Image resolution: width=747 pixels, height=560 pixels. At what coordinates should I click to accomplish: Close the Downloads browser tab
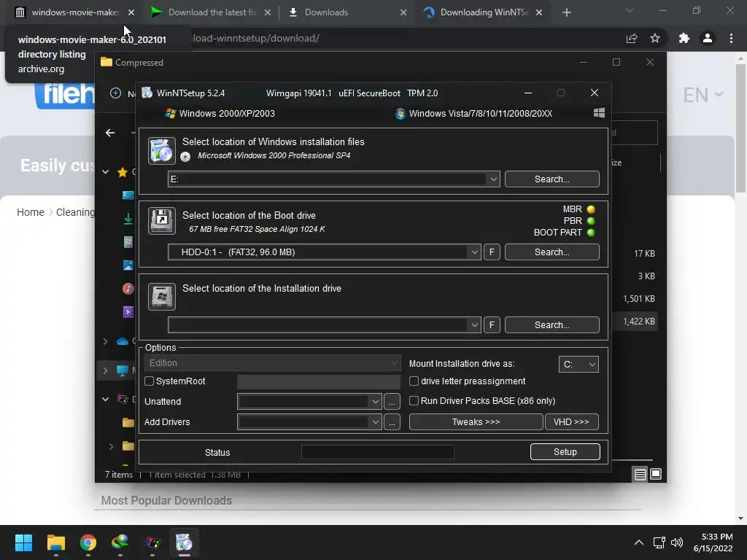(x=403, y=12)
